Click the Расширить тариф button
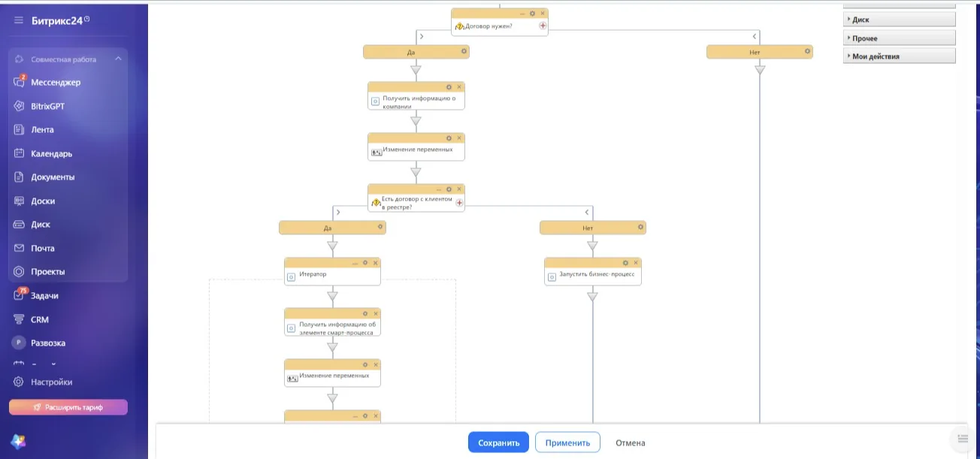Image resolution: width=980 pixels, height=459 pixels. 68,407
